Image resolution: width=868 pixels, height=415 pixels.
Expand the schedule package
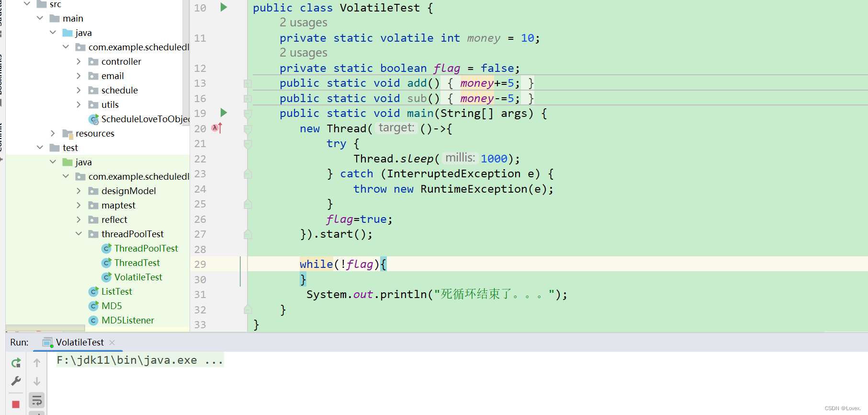[79, 90]
